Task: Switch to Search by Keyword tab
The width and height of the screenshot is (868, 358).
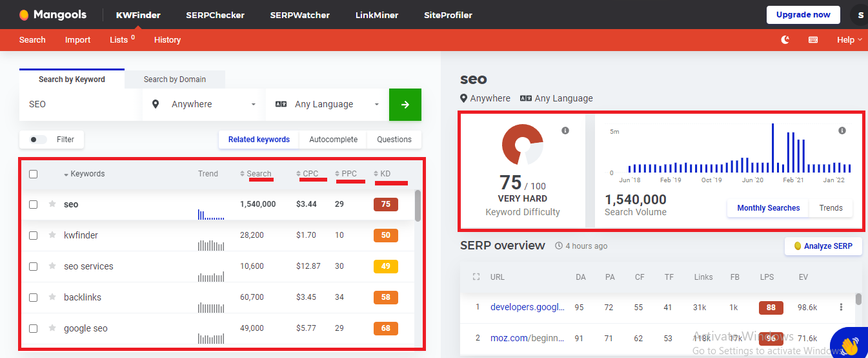Action: pos(72,79)
